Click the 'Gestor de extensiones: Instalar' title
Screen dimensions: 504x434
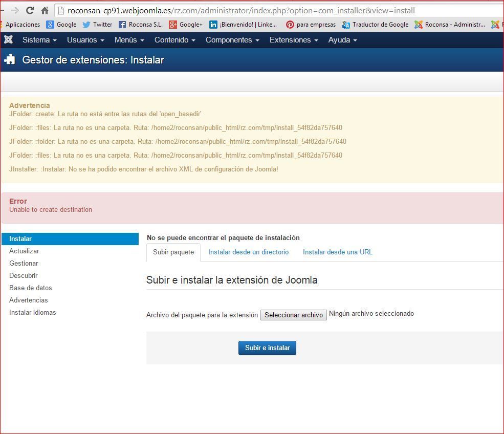click(93, 60)
